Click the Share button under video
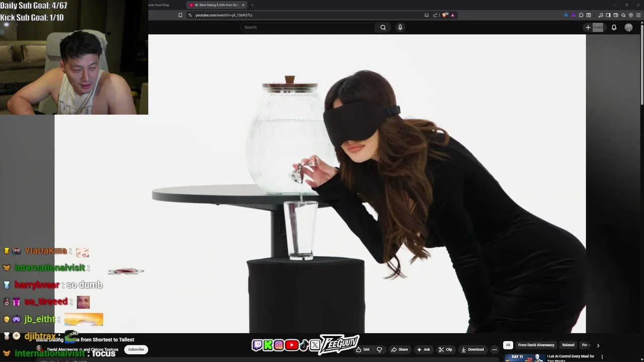Screen dimensions: 644x362 click(x=400, y=349)
